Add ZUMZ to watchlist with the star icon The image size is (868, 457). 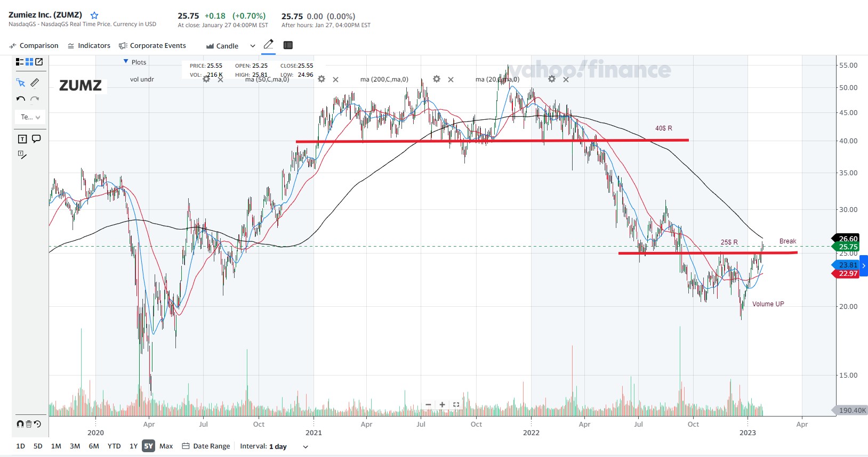pyautogui.click(x=94, y=15)
